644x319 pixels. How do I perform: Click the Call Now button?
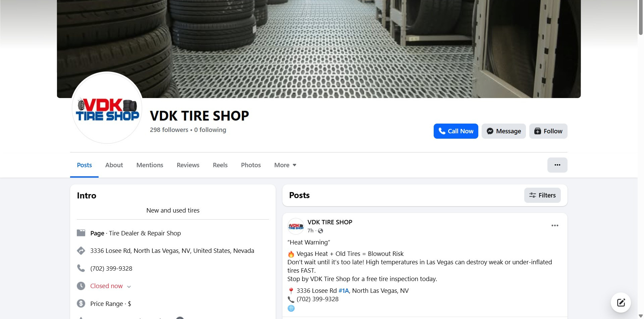455,131
